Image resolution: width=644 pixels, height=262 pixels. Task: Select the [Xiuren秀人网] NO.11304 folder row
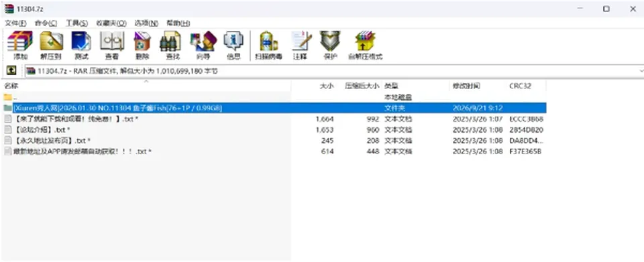274,108
